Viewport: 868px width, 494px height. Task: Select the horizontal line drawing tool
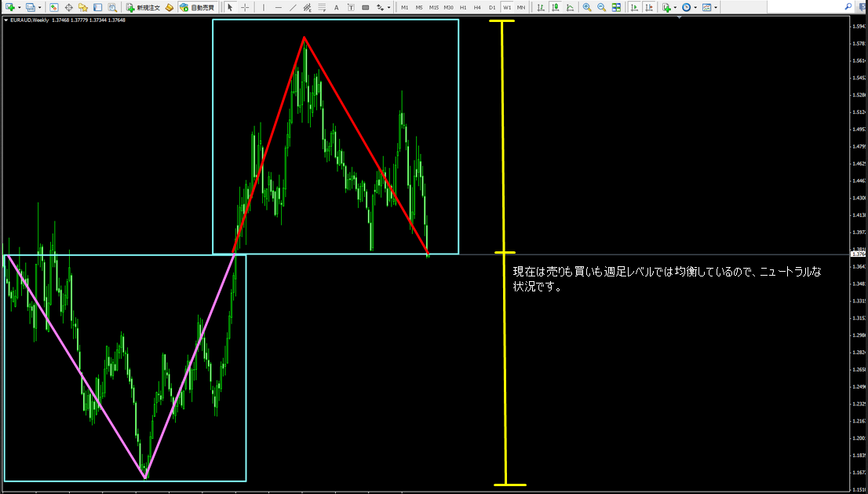click(x=278, y=7)
